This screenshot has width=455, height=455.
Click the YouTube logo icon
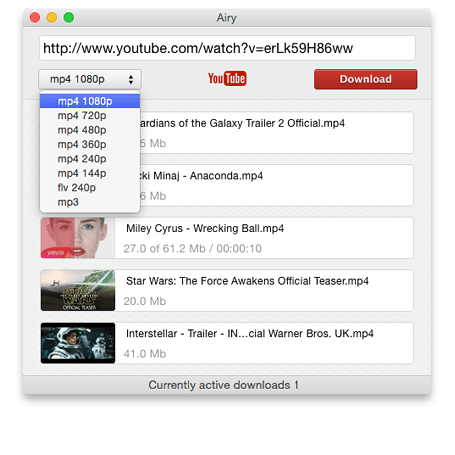pos(227,79)
